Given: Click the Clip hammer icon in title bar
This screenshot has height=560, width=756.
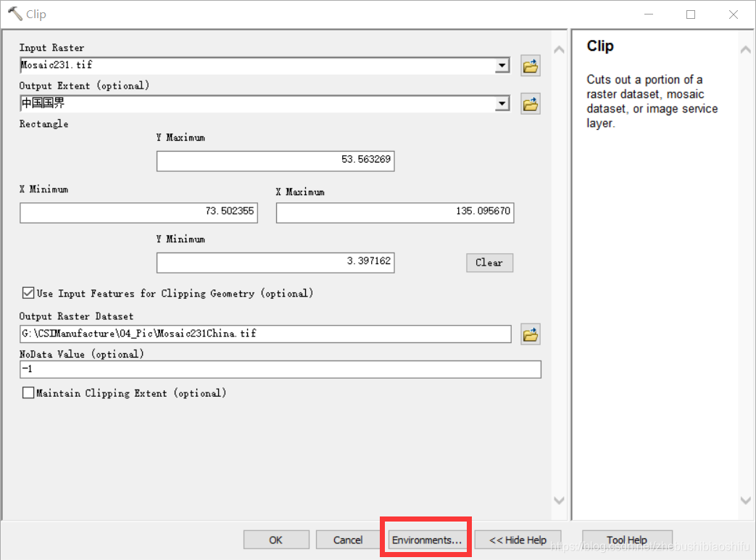Looking at the screenshot, I should click(13, 14).
